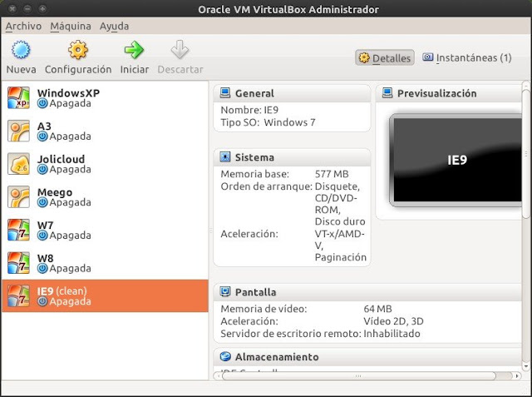
Task: Click the General section monitor icon
Action: pyautogui.click(x=225, y=93)
